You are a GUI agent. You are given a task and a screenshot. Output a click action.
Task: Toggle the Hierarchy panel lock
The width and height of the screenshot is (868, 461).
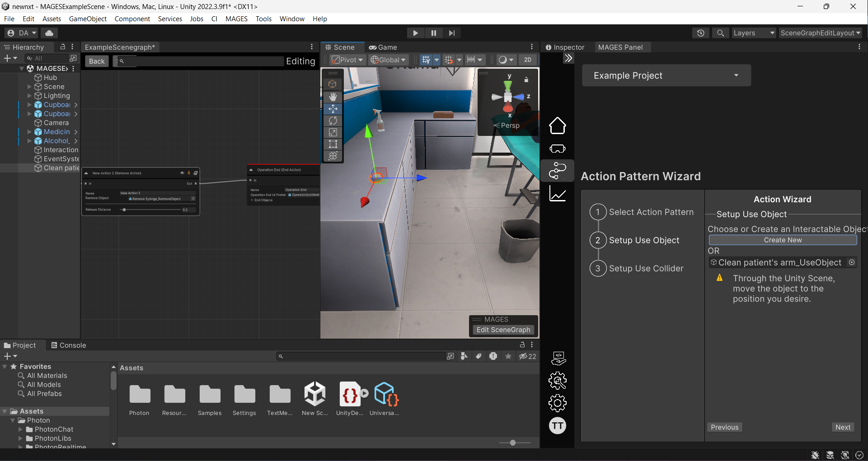(x=63, y=47)
